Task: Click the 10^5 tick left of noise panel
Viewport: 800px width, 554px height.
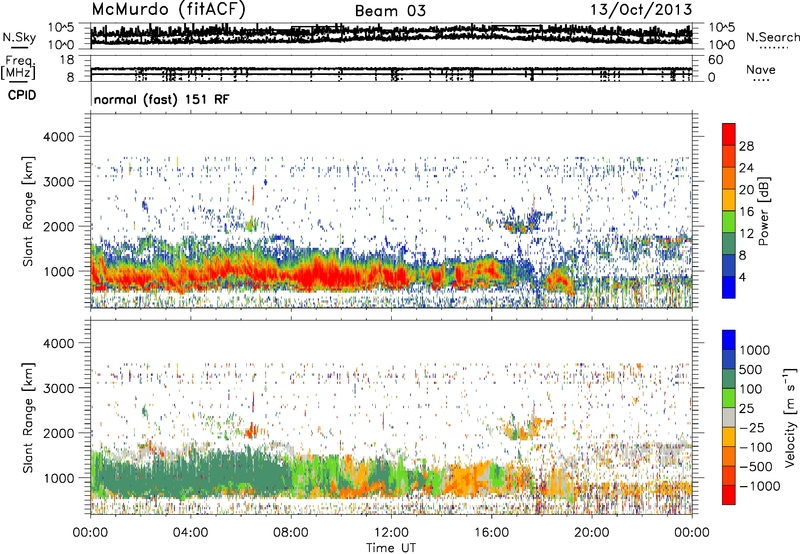Action: [61, 27]
